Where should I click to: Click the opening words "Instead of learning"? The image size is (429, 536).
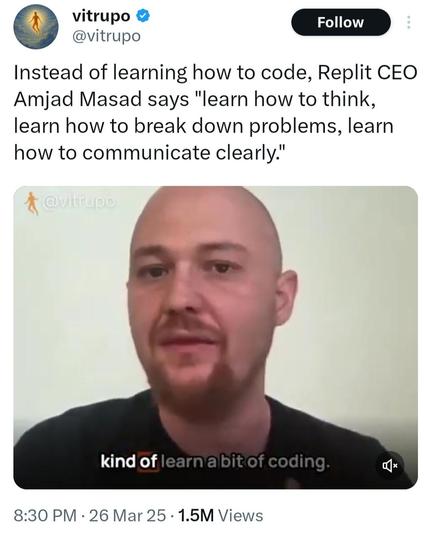click(x=100, y=73)
